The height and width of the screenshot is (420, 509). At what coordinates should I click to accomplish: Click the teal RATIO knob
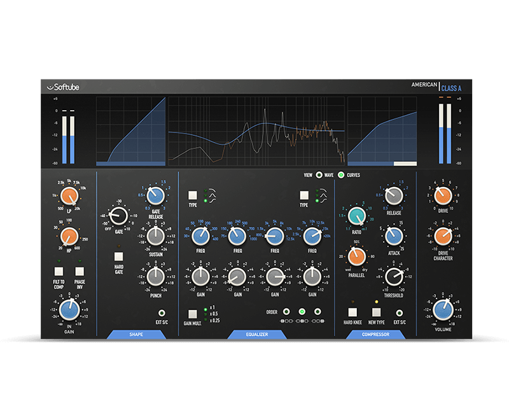357,216
